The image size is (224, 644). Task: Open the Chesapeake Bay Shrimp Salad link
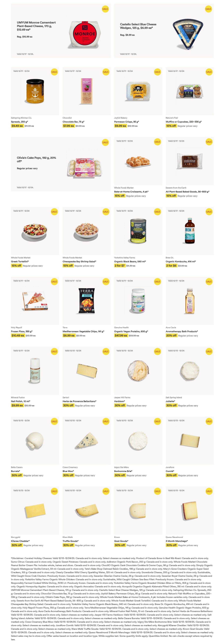point(79,261)
